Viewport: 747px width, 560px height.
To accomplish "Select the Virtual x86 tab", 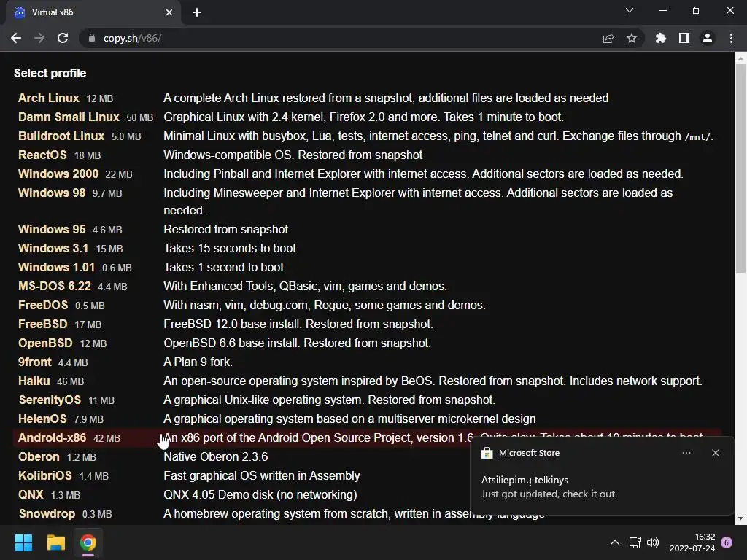I will [x=93, y=12].
